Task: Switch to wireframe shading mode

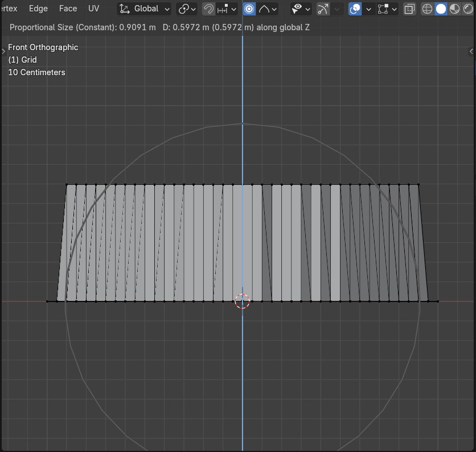Action: [427, 9]
